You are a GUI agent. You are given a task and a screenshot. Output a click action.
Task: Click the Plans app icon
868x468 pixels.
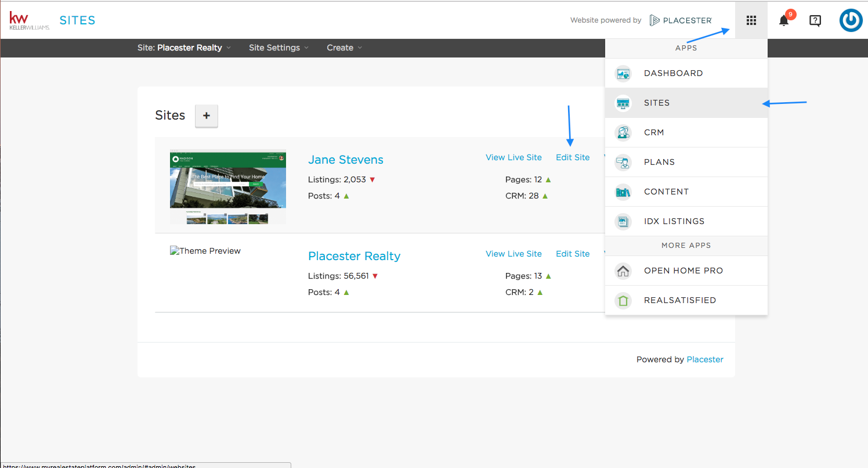coord(623,163)
